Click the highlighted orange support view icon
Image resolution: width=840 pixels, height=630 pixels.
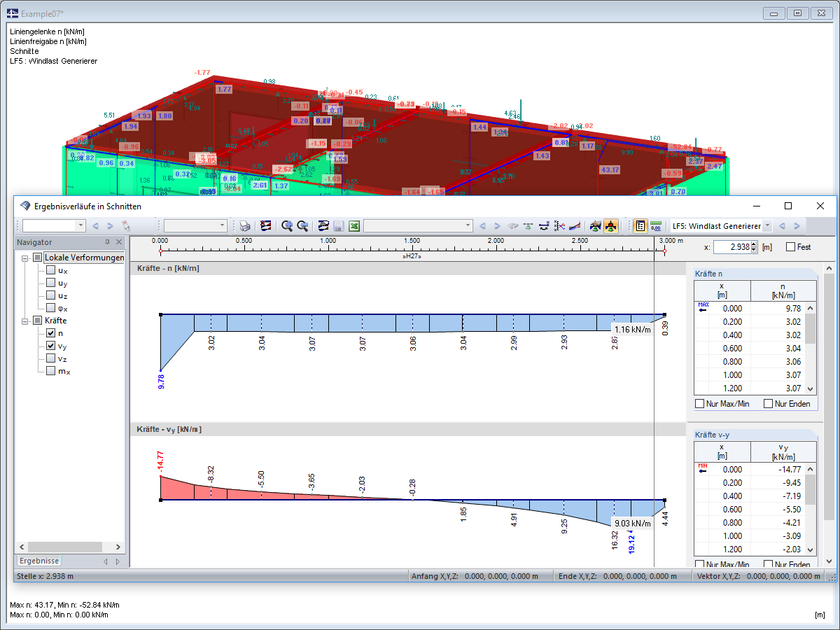click(x=611, y=226)
